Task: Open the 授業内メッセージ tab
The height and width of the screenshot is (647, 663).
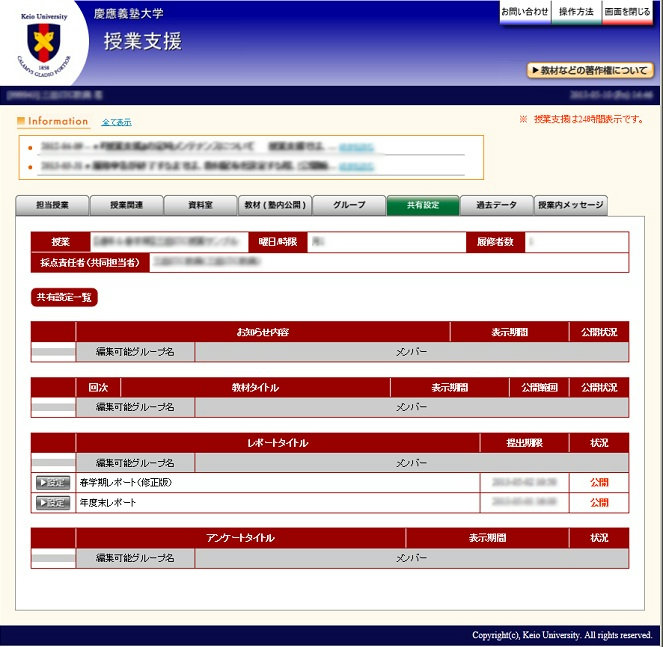Action: point(570,205)
